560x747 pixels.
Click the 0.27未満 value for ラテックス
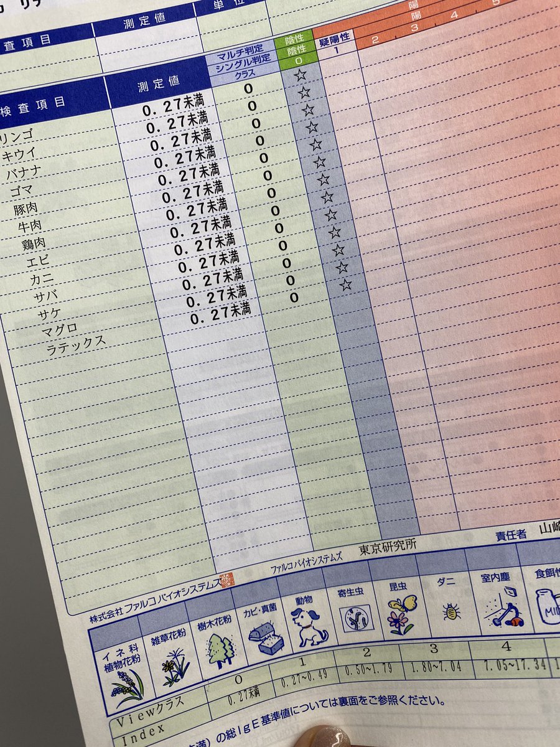click(221, 313)
